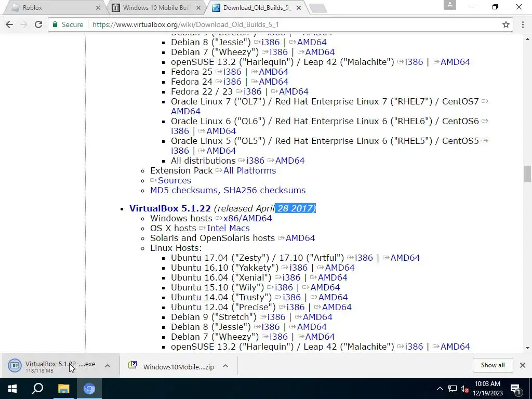This screenshot has height=399, width=532.
Task: Click AMD64 link for Ubuntu 15.10 Wily
Action: coord(325,287)
